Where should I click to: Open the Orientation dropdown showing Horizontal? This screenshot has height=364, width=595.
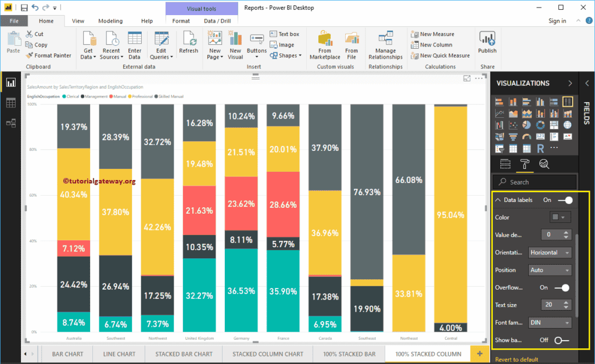pos(550,252)
